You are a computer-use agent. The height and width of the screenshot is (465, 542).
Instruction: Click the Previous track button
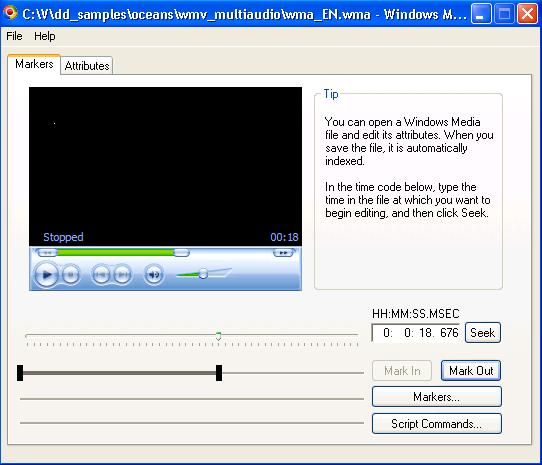(x=101, y=275)
